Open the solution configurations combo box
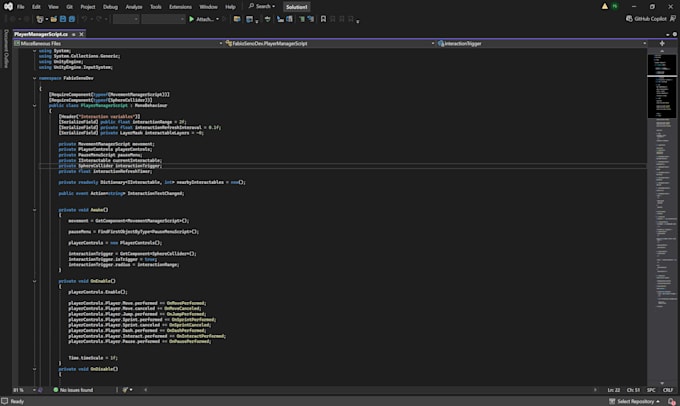Image resolution: width=680 pixels, height=406 pixels. coord(126,19)
